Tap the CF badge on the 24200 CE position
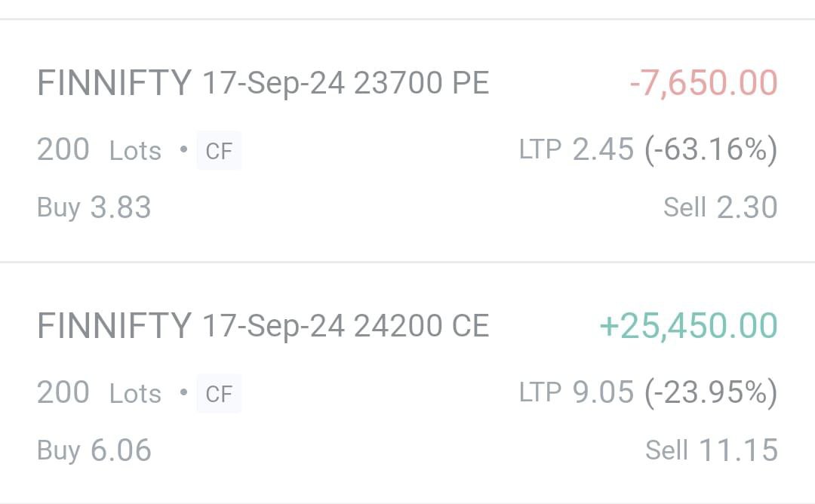815x504 pixels. [219, 394]
